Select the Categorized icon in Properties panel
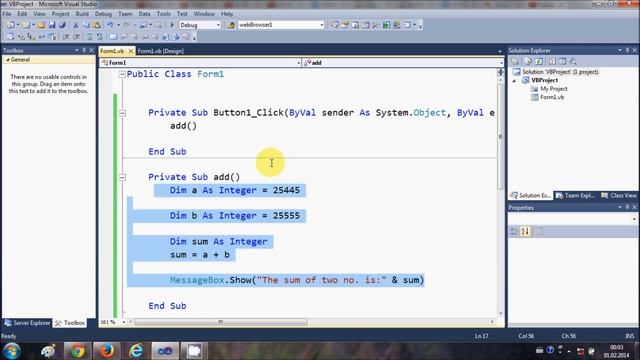 pyautogui.click(x=514, y=231)
